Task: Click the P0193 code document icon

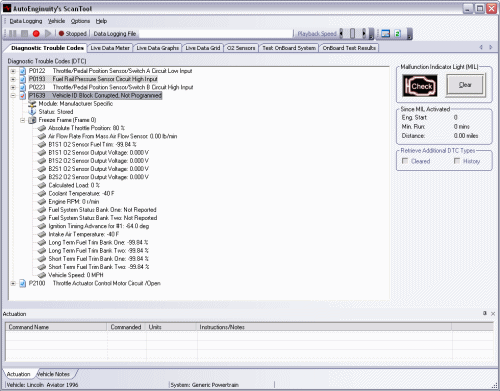Action: [x=22, y=79]
